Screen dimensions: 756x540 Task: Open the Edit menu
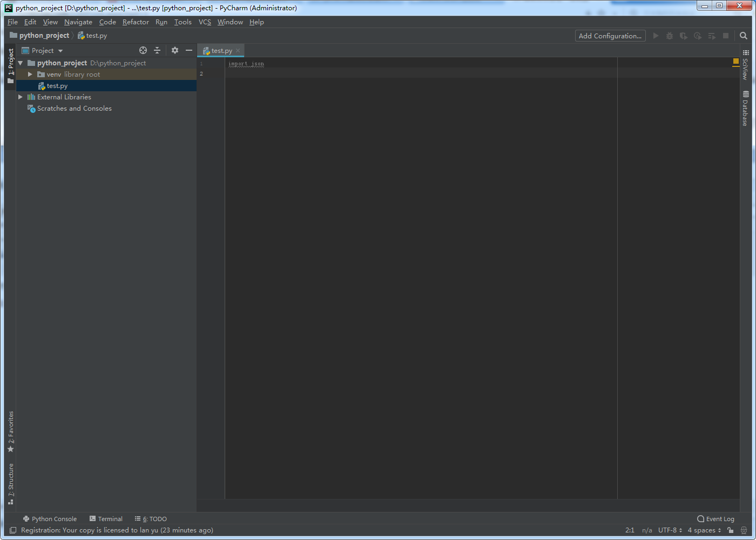30,22
